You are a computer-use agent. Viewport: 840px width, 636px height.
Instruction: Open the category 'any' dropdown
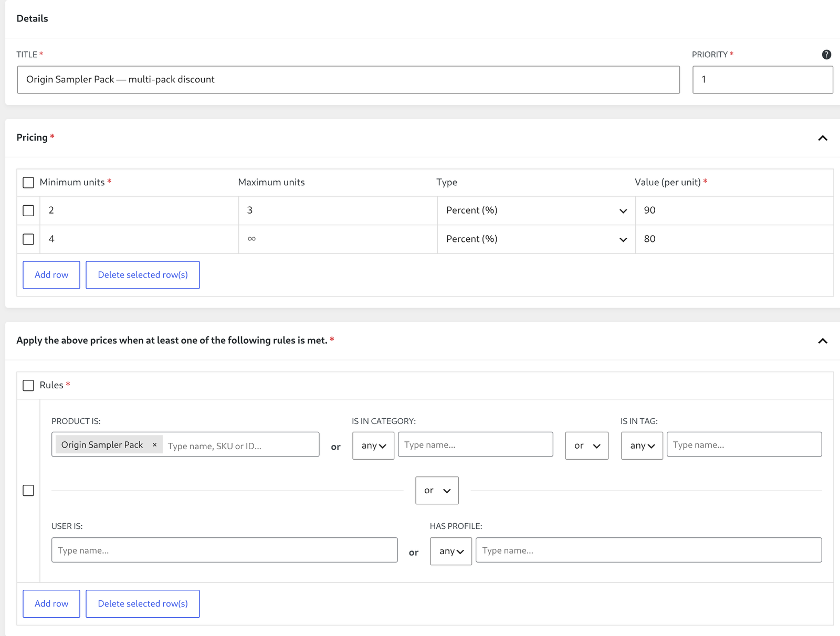click(x=373, y=446)
